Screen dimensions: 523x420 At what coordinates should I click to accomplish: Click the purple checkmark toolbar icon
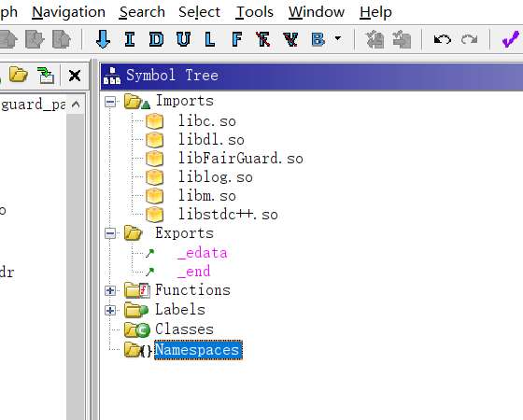(x=510, y=39)
